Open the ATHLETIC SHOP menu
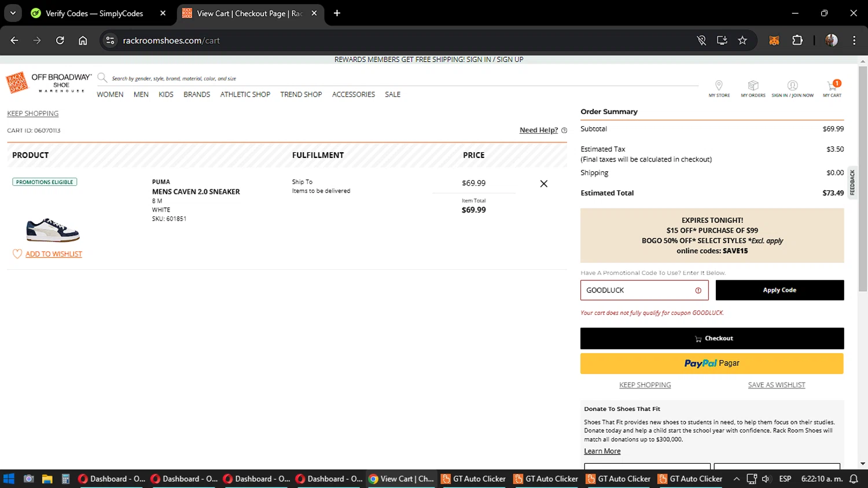The image size is (868, 488). 245,94
